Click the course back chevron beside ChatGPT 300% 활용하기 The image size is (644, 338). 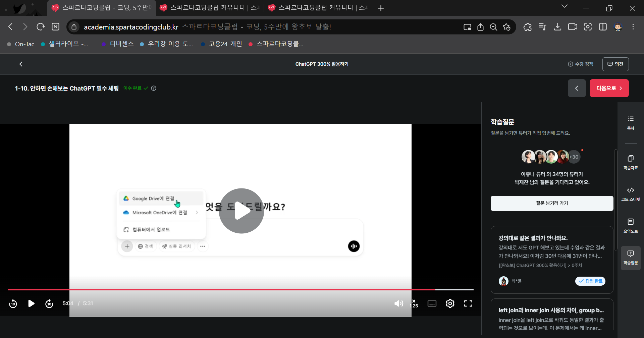tap(21, 64)
